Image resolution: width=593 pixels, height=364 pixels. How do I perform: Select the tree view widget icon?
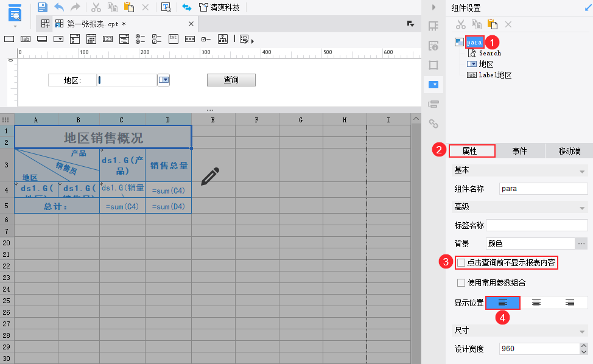(223, 39)
